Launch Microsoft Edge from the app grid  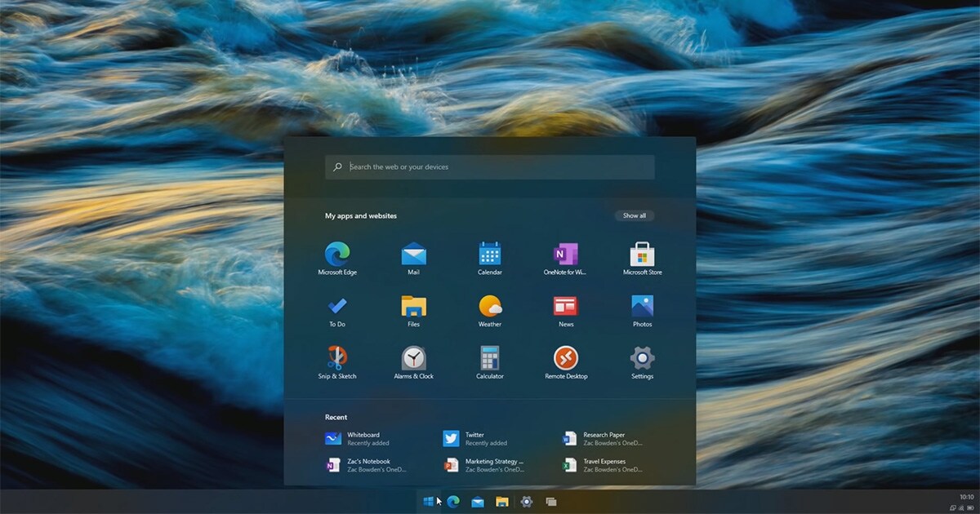337,254
